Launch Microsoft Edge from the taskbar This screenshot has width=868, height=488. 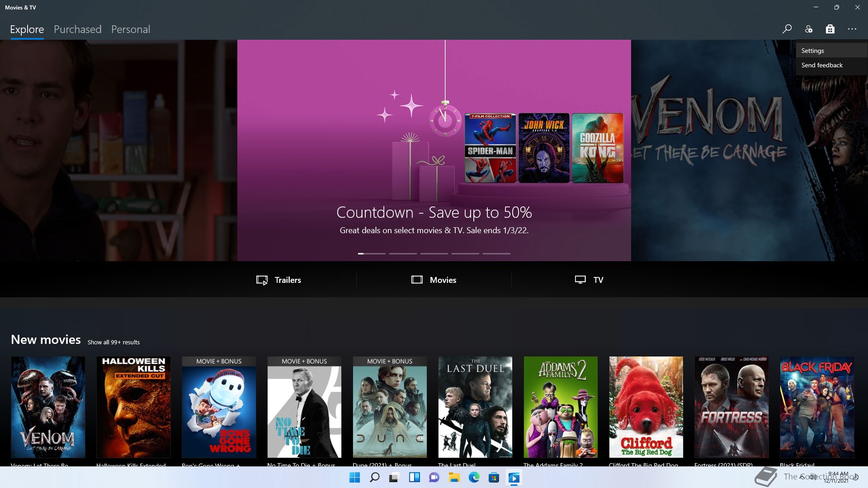coord(474,478)
